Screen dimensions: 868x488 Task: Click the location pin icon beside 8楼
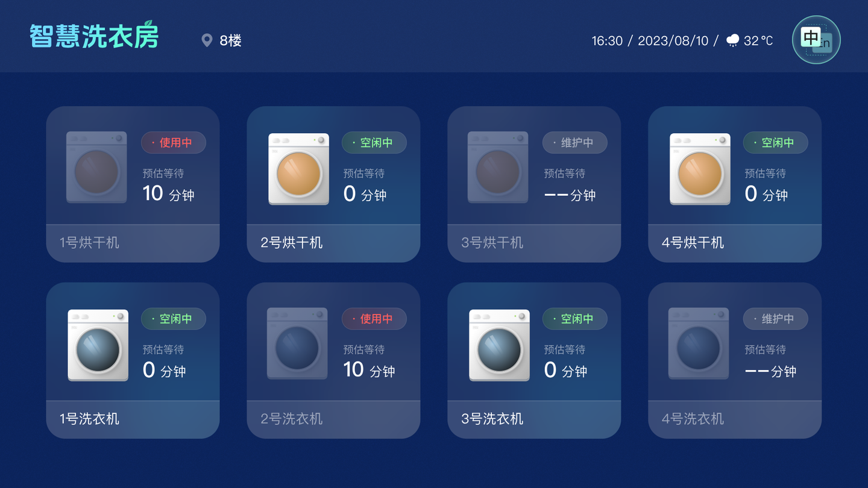pyautogui.click(x=207, y=40)
